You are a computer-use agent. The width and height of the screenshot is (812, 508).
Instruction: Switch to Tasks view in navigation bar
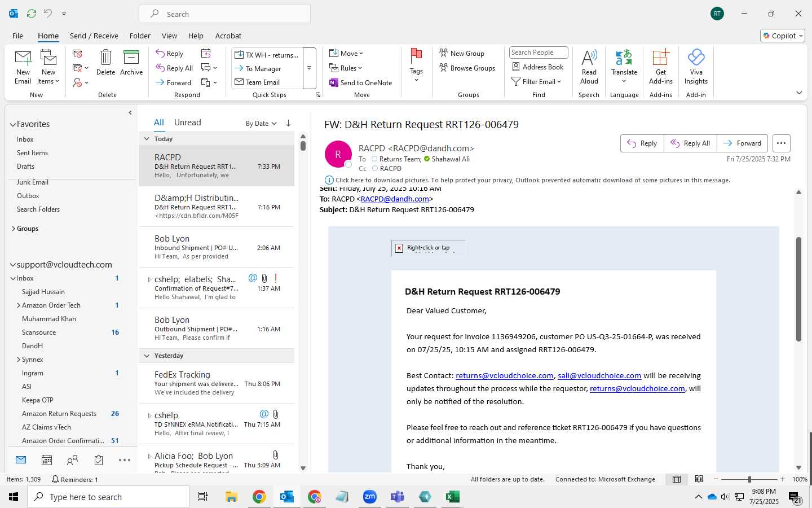click(x=99, y=460)
